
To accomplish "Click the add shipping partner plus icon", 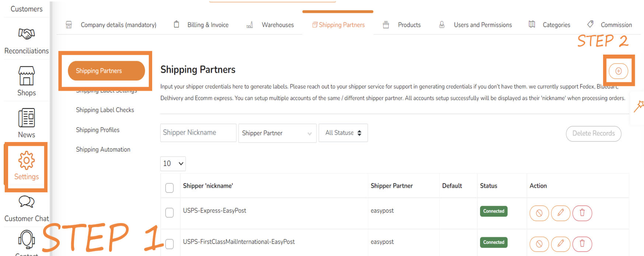I will pyautogui.click(x=618, y=71).
